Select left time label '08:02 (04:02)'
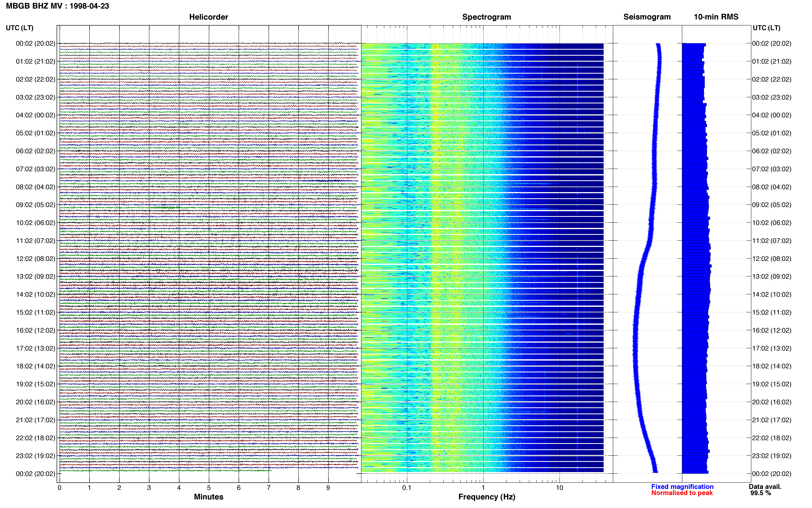The width and height of the screenshot is (812, 508). click(x=36, y=187)
